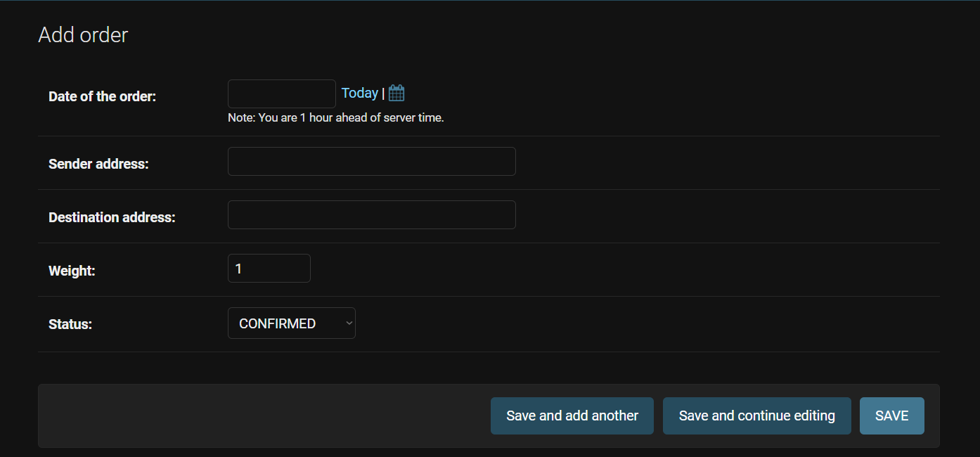
Task: Click empty area of the submit button bar
Action: point(260,416)
